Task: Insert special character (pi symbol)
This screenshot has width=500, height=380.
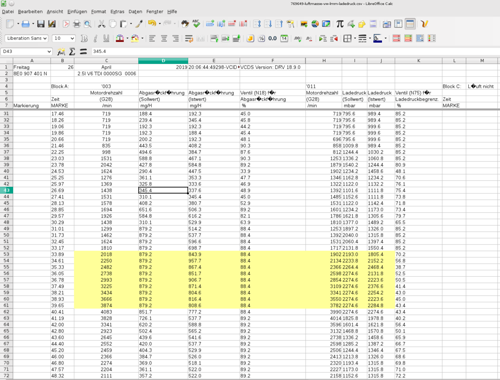Action: pyautogui.click(x=340, y=24)
